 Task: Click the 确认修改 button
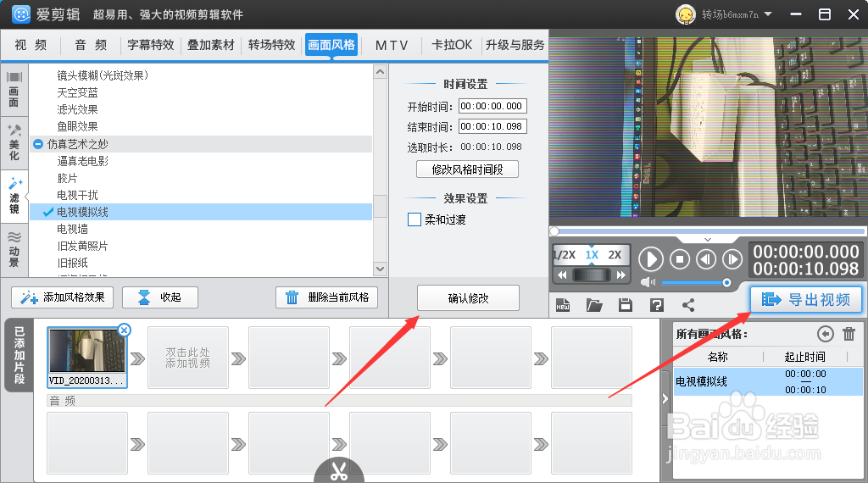coord(468,298)
